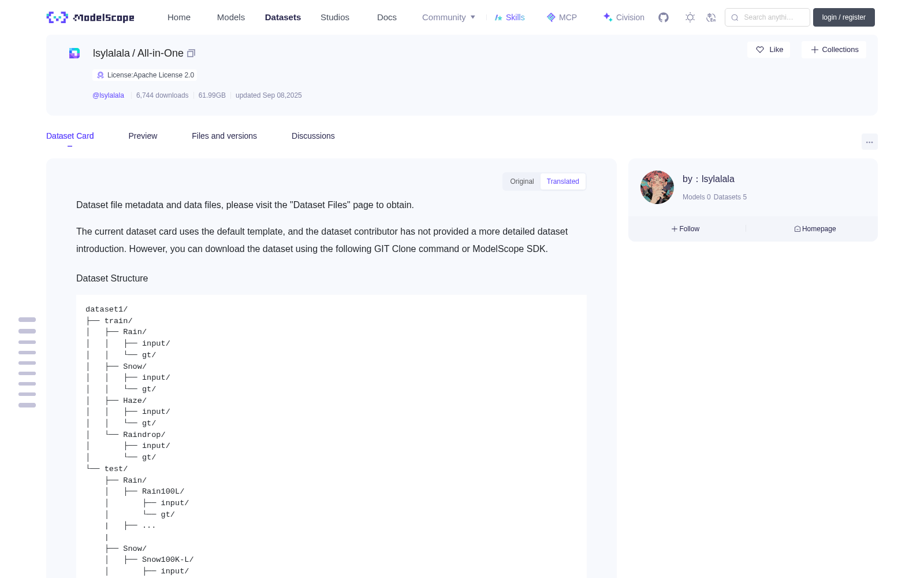Open the Civision navigation link

pyautogui.click(x=630, y=17)
